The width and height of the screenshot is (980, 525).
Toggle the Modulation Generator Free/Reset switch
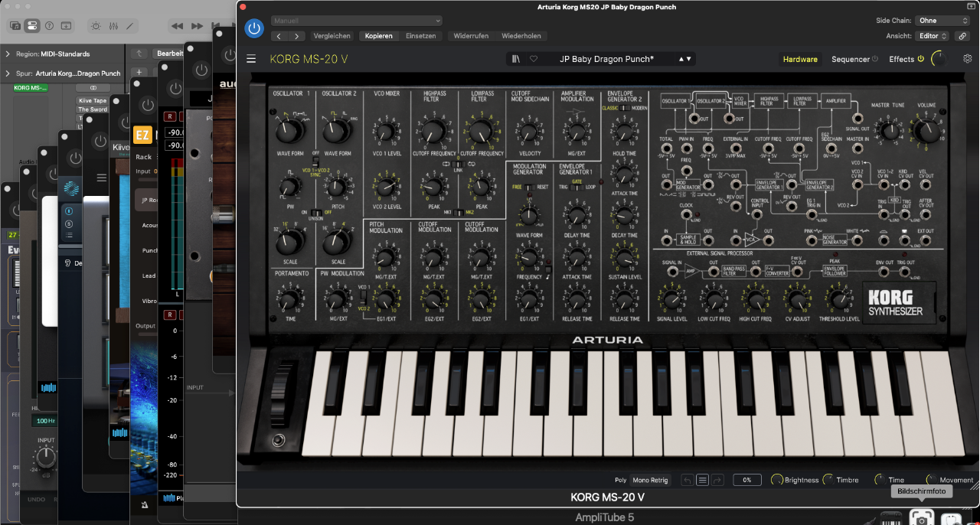coord(528,187)
